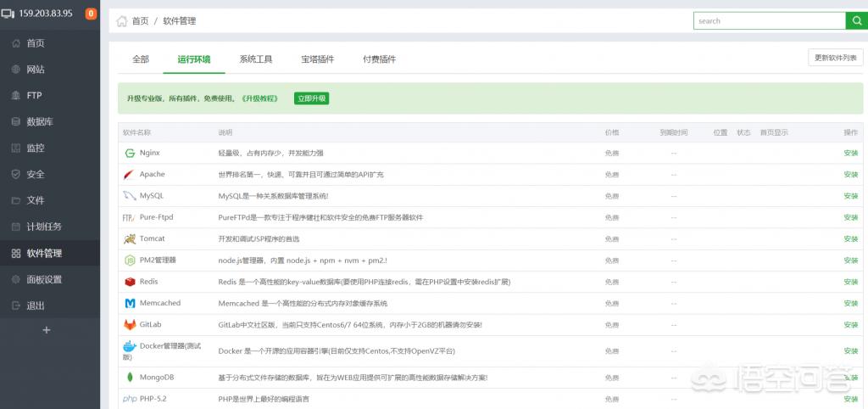Screen dimensions: 868x409
Task: Click the MySQL dolphin icon
Action: tap(130, 196)
